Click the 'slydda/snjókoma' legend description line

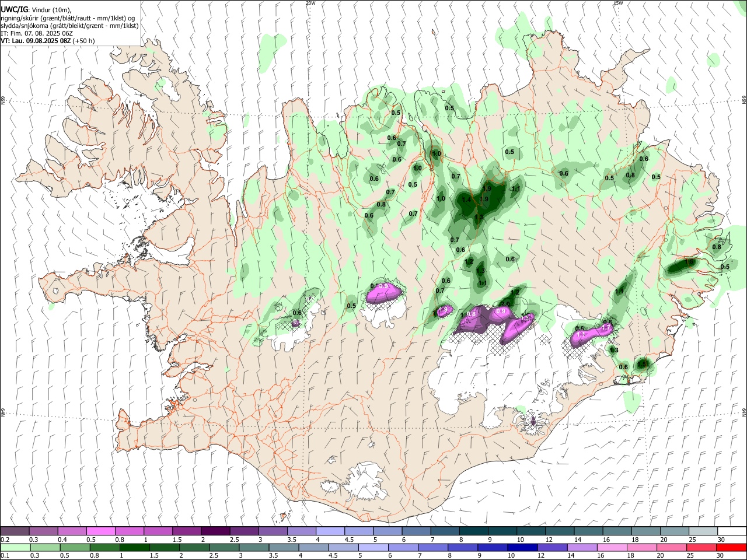(70, 26)
